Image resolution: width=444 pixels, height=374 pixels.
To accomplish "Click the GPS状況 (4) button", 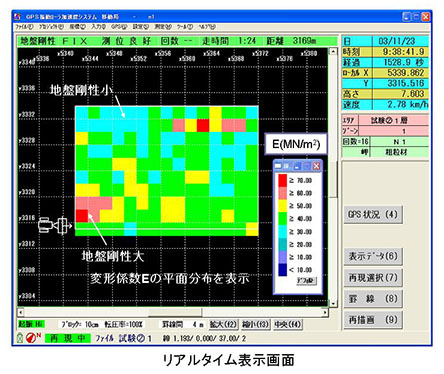I will pyautogui.click(x=373, y=215).
